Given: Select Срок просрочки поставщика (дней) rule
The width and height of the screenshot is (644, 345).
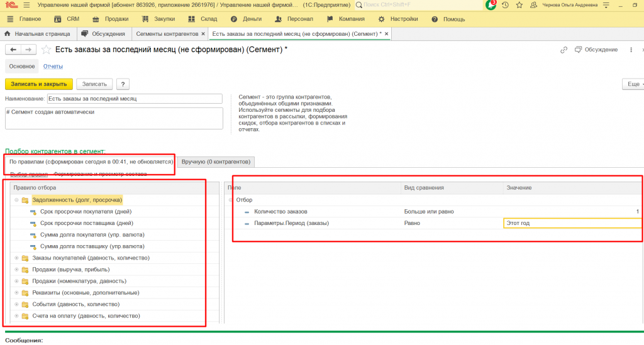Looking at the screenshot, I should [86, 223].
